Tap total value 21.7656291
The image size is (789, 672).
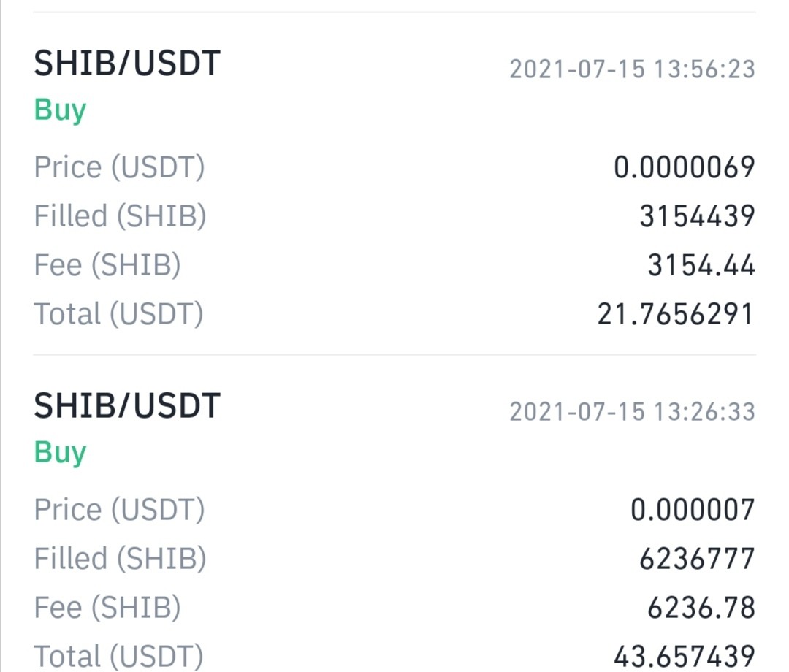[x=675, y=314]
